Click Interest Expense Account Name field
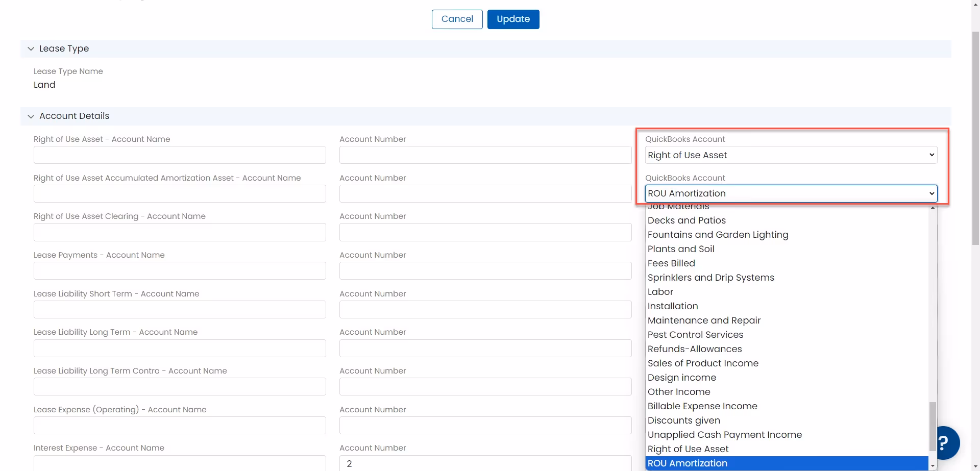 pos(180,463)
